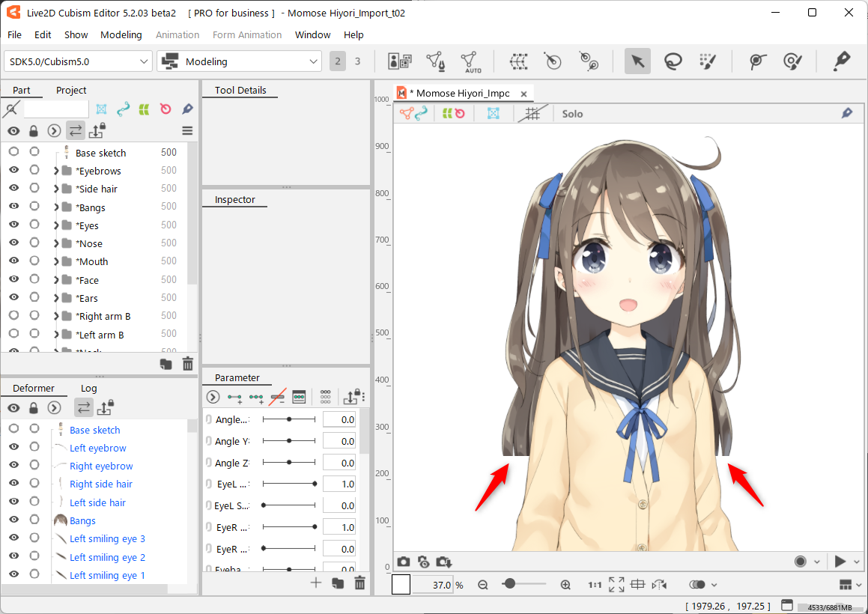Click the 1:1 zoom reset button
This screenshot has width=868, height=614.
click(595, 585)
